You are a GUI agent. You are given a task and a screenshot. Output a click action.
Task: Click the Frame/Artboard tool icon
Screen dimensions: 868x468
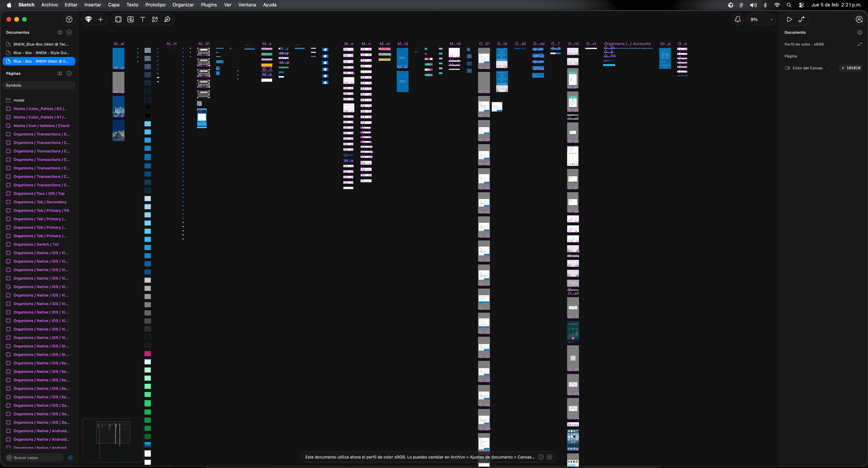(118, 19)
